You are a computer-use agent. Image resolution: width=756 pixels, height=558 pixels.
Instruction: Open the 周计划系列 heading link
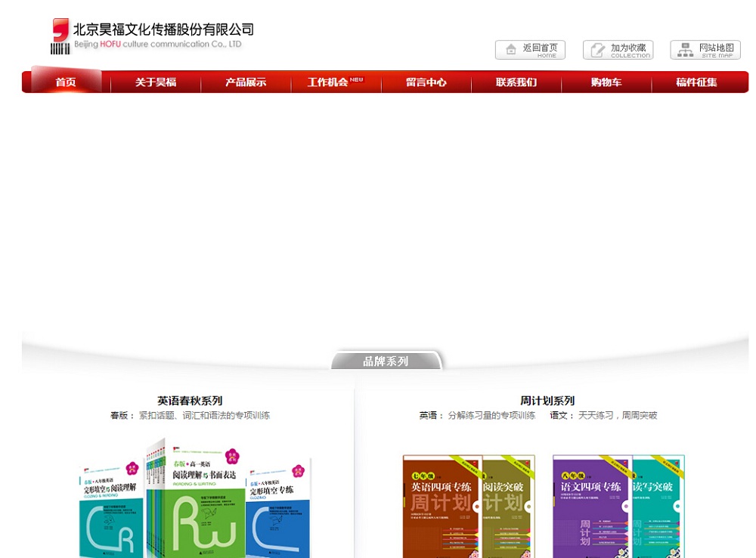(547, 401)
